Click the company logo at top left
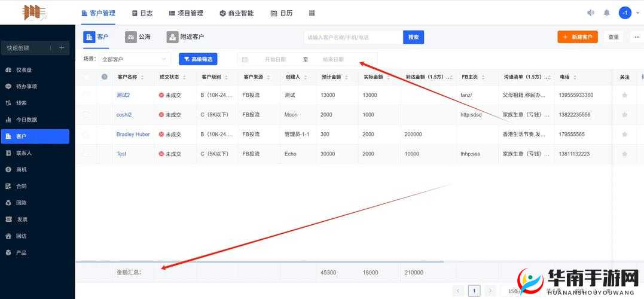Viewport: 644px width, 299px height. coord(35,13)
